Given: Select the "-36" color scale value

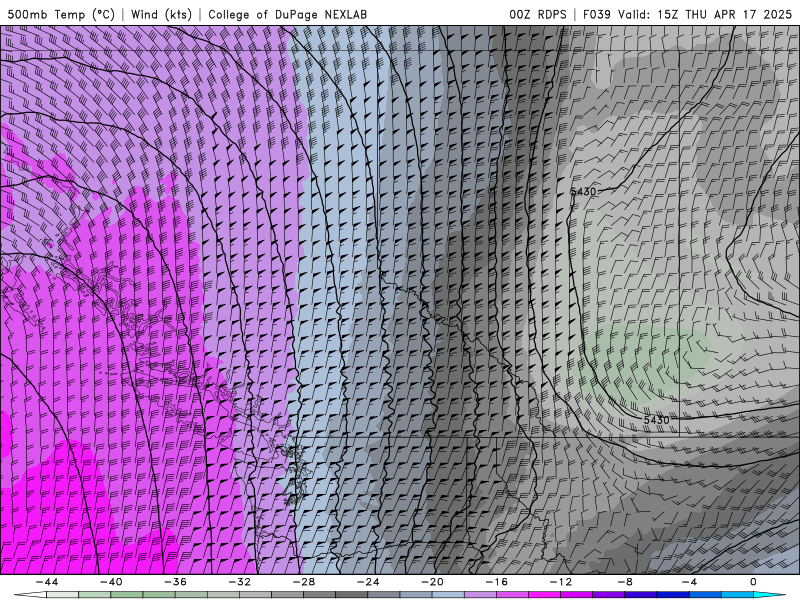Looking at the screenshot, I should 175,582.
